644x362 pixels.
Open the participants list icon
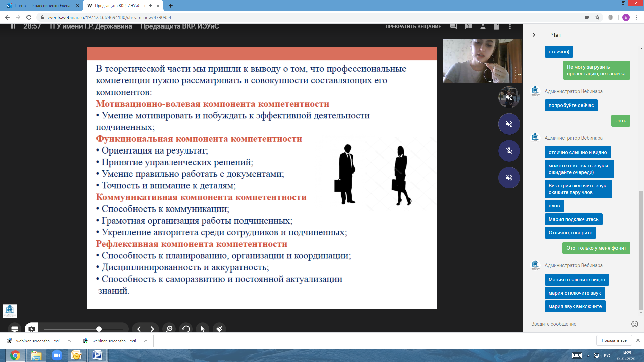483,26
